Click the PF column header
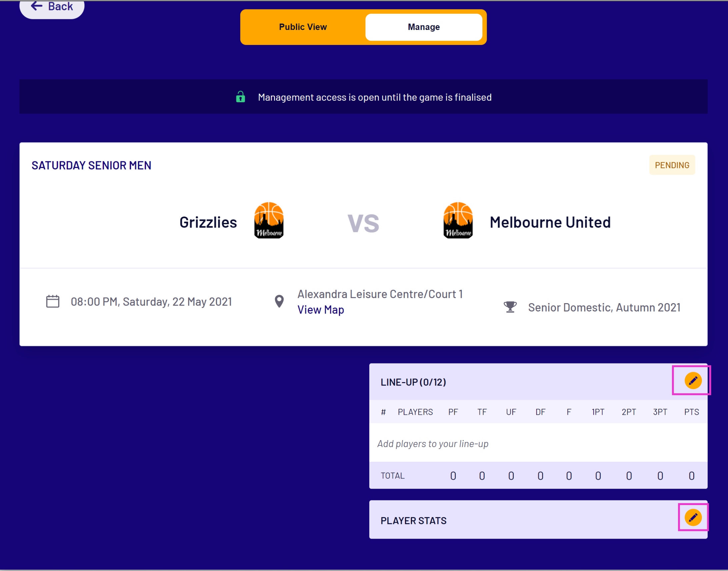The image size is (728, 571). (x=453, y=412)
